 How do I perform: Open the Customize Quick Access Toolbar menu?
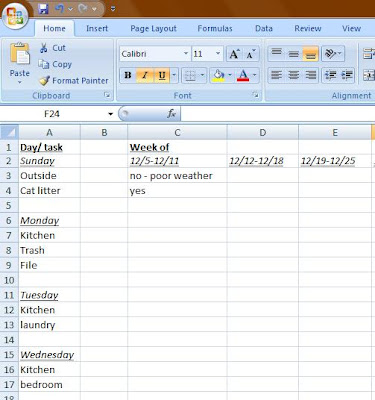pyautogui.click(x=113, y=9)
